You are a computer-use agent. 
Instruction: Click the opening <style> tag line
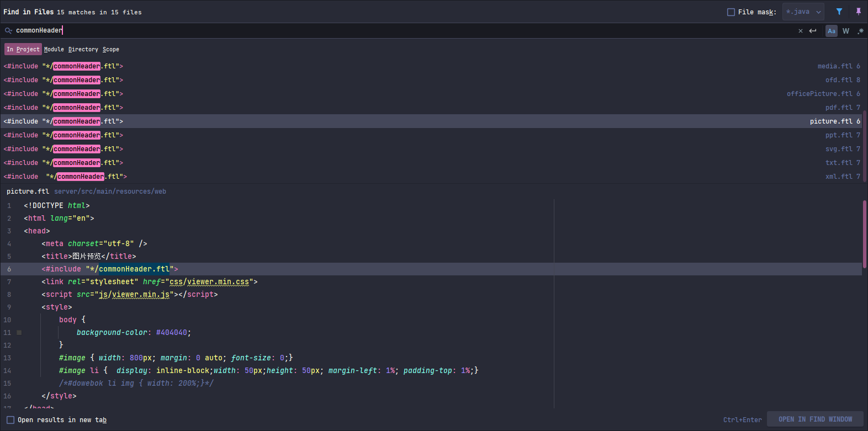[x=57, y=307]
